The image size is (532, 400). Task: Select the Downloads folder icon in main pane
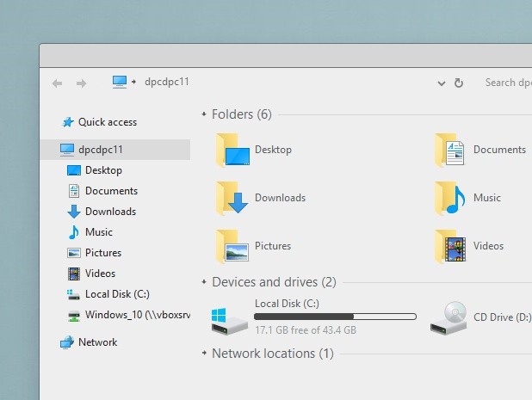(232, 199)
